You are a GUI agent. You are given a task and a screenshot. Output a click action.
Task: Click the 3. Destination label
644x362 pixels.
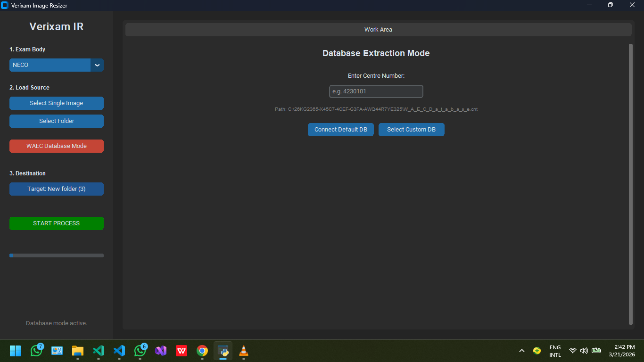point(27,173)
